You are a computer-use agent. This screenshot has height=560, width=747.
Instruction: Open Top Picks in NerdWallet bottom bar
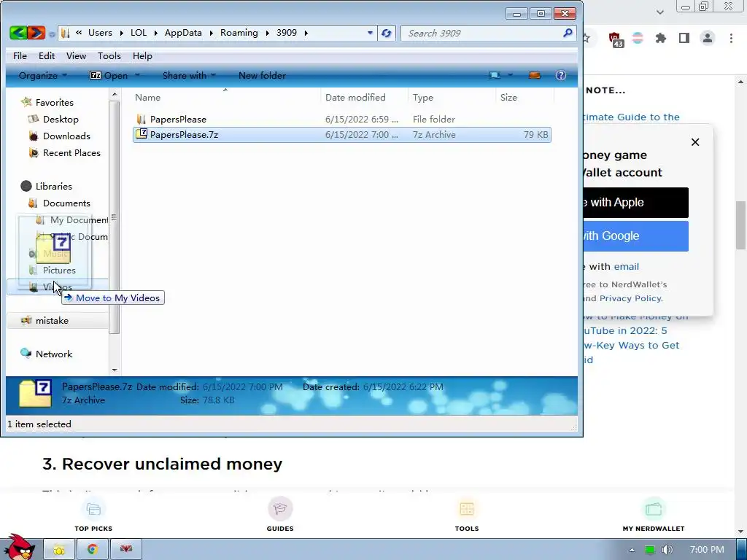click(93, 514)
